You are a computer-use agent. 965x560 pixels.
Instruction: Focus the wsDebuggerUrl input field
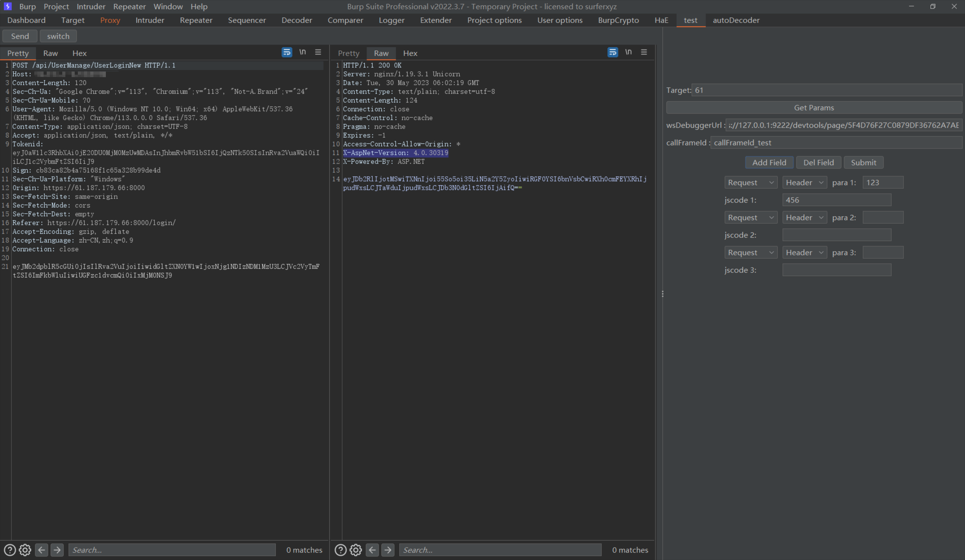844,125
